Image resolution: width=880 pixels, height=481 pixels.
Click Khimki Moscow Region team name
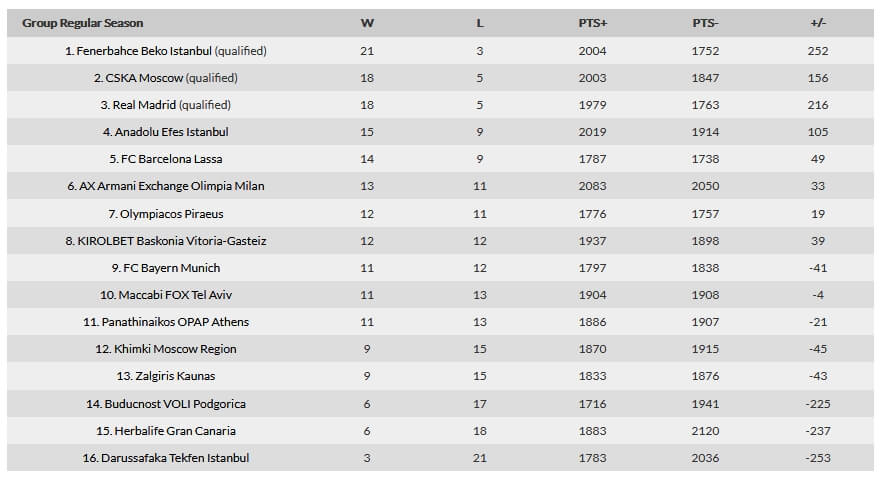click(175, 349)
